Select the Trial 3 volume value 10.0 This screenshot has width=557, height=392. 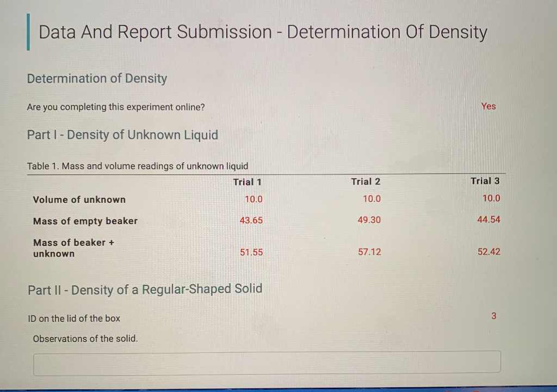pyautogui.click(x=491, y=198)
